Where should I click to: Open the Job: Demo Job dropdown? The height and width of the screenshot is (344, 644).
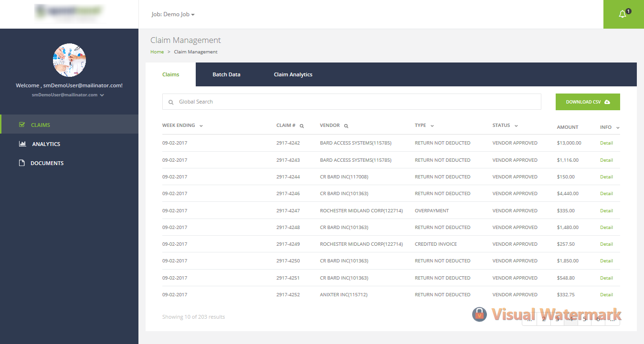pos(173,14)
